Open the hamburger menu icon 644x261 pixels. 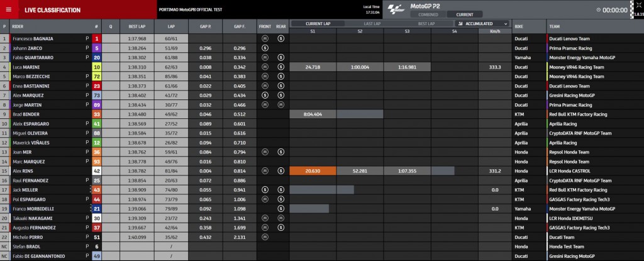[9, 10]
